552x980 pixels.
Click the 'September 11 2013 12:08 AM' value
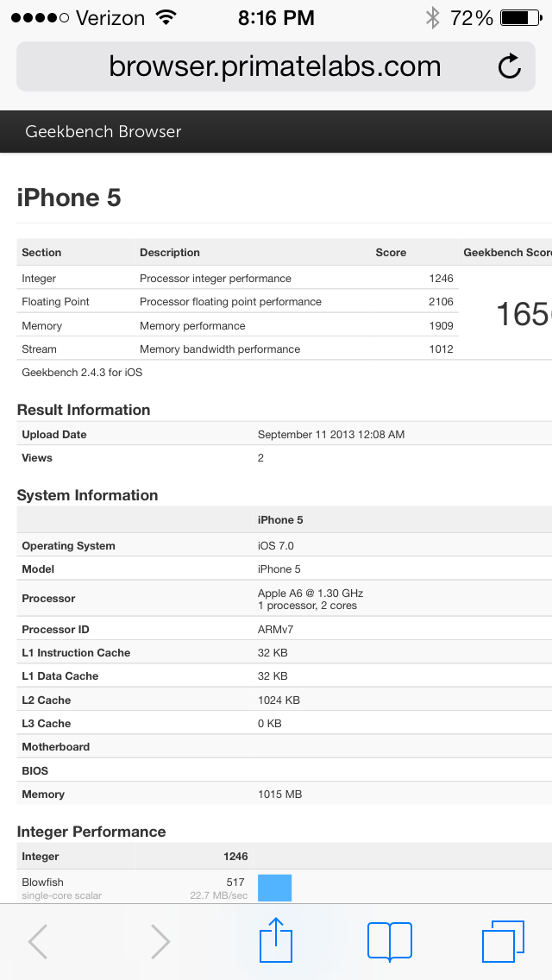click(x=331, y=435)
